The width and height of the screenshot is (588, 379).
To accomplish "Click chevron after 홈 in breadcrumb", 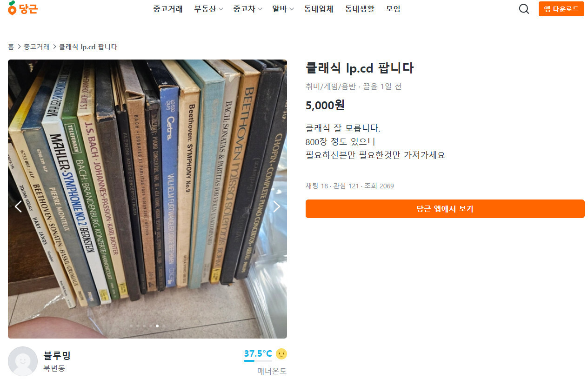I will 19,47.
